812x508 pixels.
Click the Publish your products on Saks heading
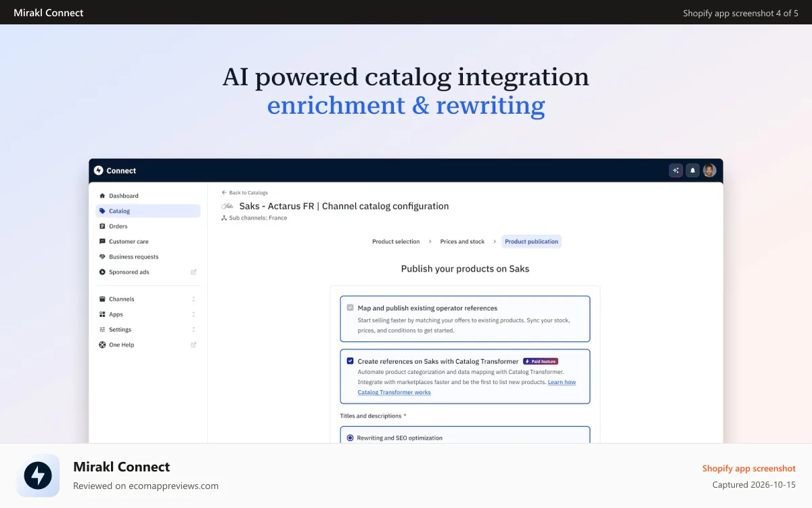pos(466,269)
